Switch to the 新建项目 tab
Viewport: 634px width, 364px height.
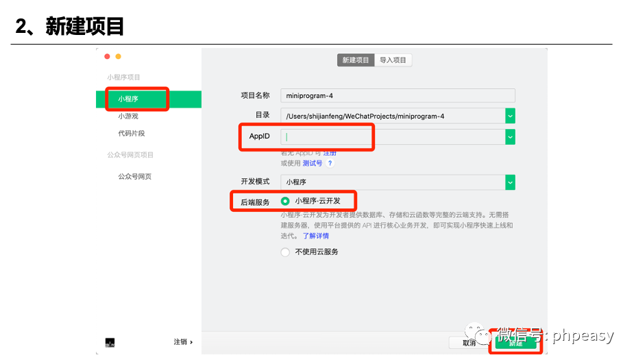pyautogui.click(x=356, y=60)
